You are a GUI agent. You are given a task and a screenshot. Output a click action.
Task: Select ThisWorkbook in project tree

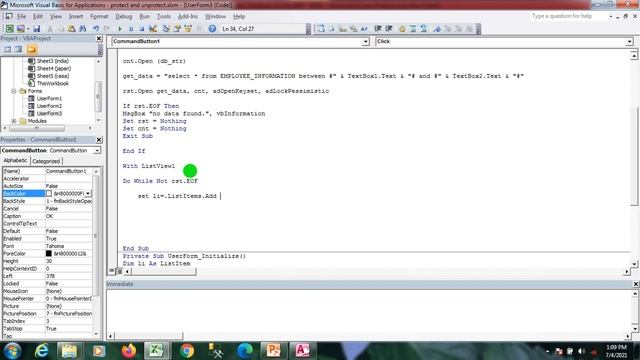53,83
